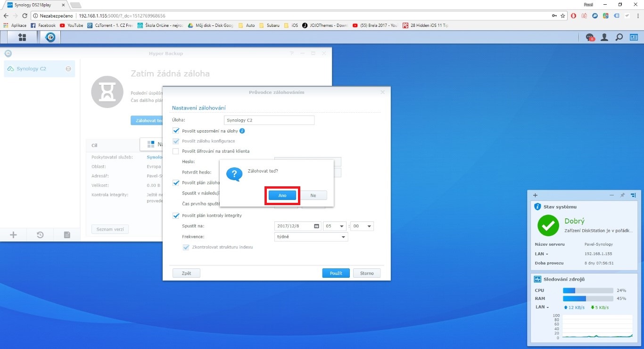Toggle Povolit plán kontroly integrity checkbox
This screenshot has height=349, width=644.
(x=176, y=216)
